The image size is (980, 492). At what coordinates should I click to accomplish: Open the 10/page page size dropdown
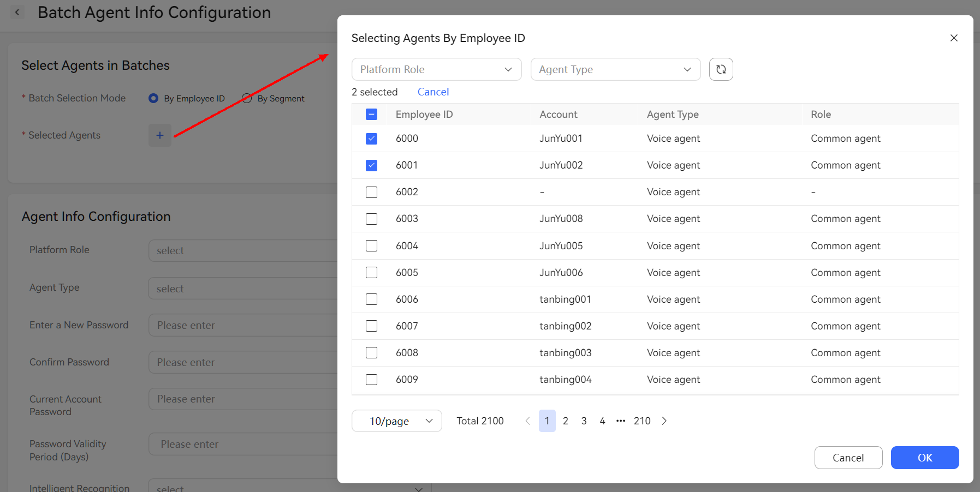click(x=396, y=421)
